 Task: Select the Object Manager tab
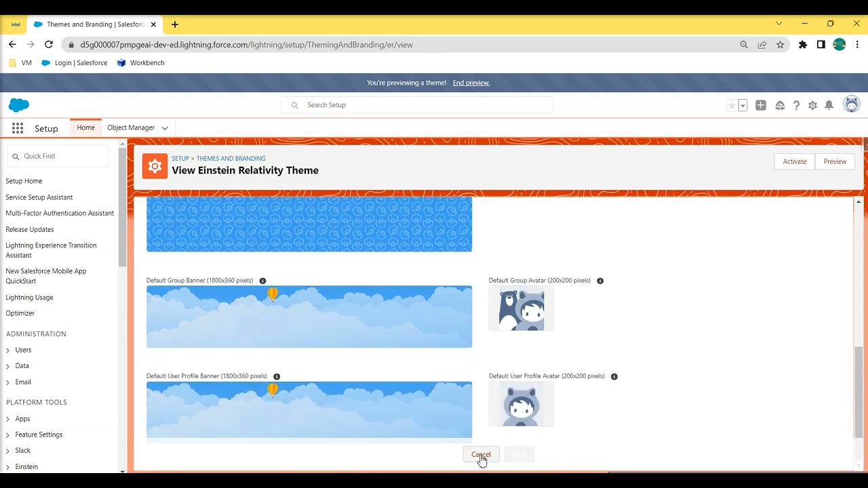[131, 127]
